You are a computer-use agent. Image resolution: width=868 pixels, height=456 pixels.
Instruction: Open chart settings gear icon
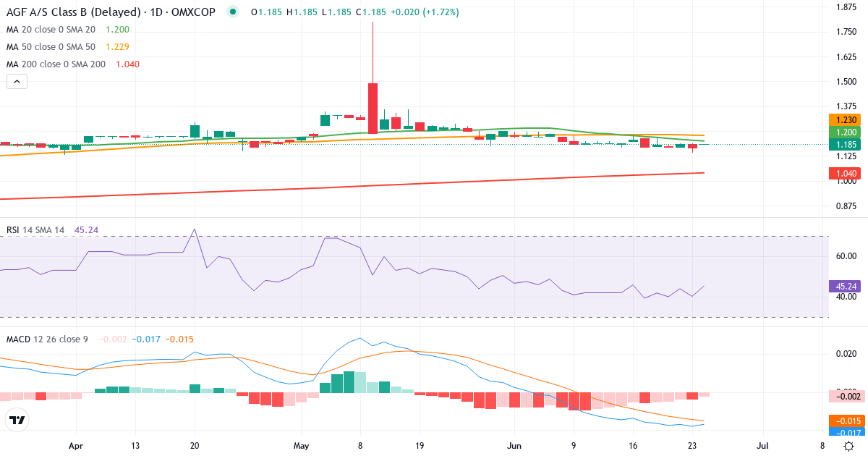[x=850, y=445]
